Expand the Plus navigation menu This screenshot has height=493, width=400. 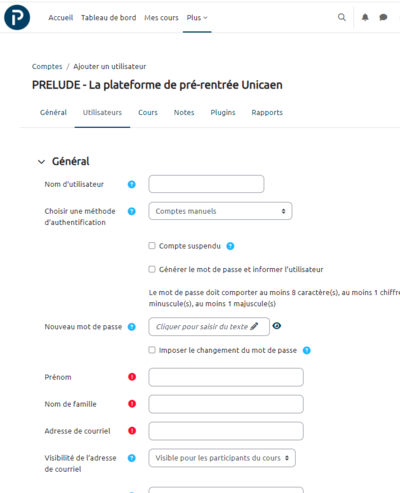pyautogui.click(x=197, y=18)
